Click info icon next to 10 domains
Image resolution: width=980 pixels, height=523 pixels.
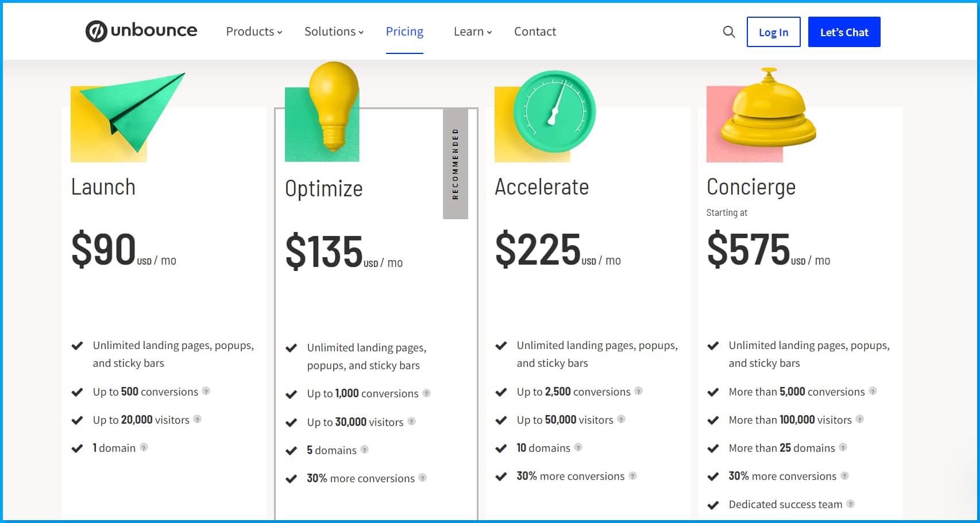(578, 447)
